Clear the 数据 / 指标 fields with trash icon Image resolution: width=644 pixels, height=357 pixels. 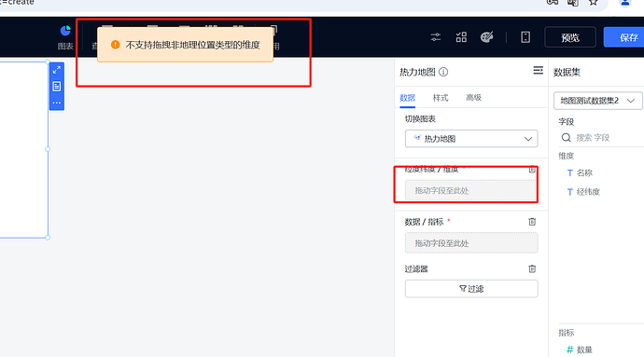(532, 222)
